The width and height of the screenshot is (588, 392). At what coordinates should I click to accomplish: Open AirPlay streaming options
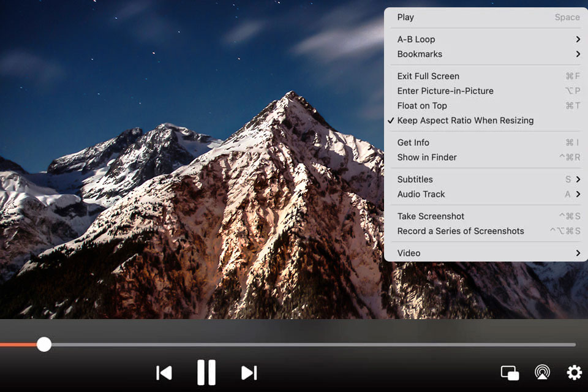(542, 372)
